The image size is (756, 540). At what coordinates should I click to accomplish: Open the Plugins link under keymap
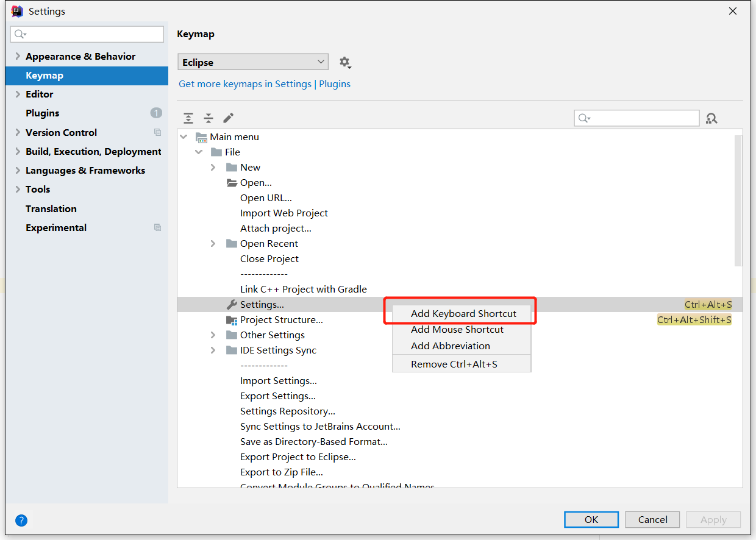(335, 84)
